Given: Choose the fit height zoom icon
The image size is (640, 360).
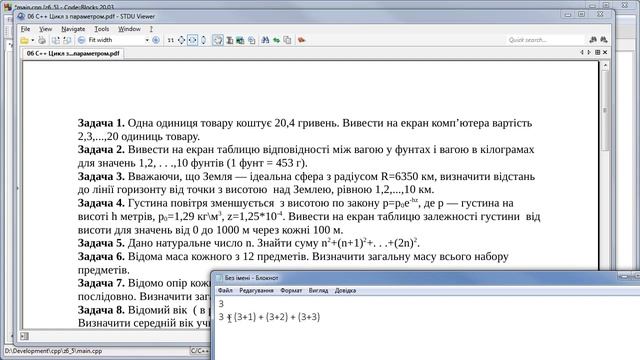Looking at the screenshot, I should point(204,40).
